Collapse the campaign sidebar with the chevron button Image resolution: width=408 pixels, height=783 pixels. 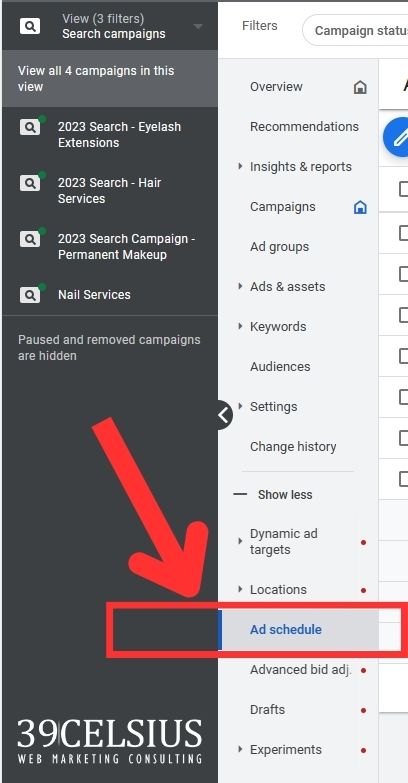tap(224, 414)
